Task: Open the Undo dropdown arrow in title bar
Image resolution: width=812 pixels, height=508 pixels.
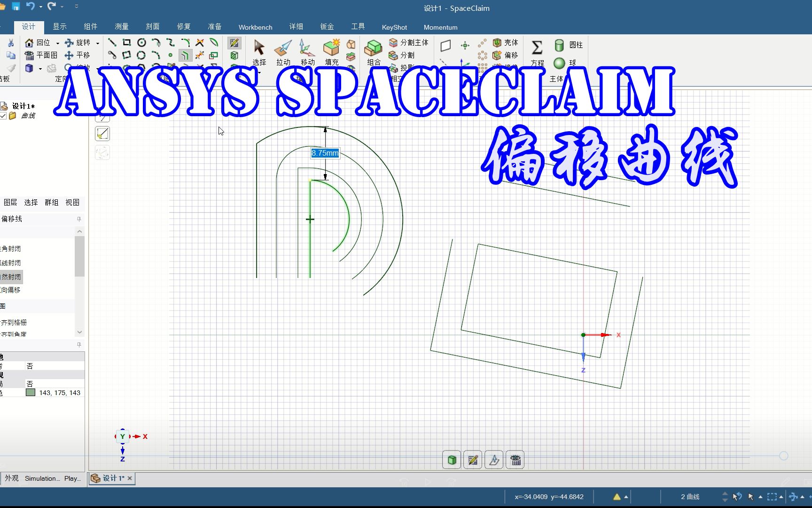Action: 41,7
